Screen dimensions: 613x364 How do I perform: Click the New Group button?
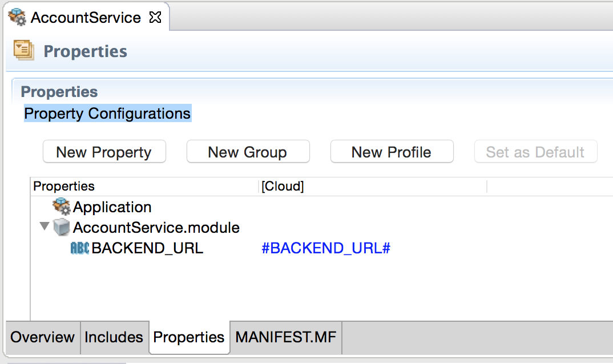tap(248, 152)
